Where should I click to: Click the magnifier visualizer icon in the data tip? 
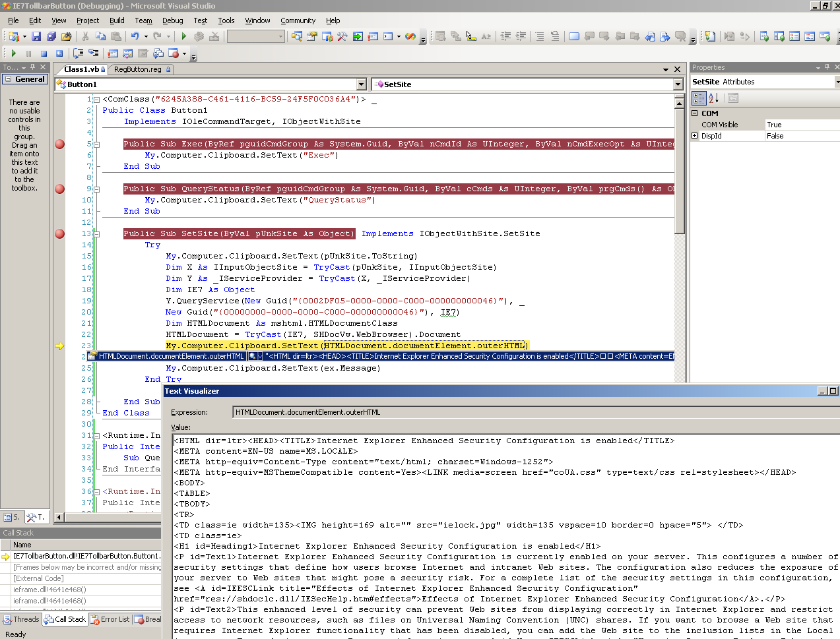[x=252, y=356]
